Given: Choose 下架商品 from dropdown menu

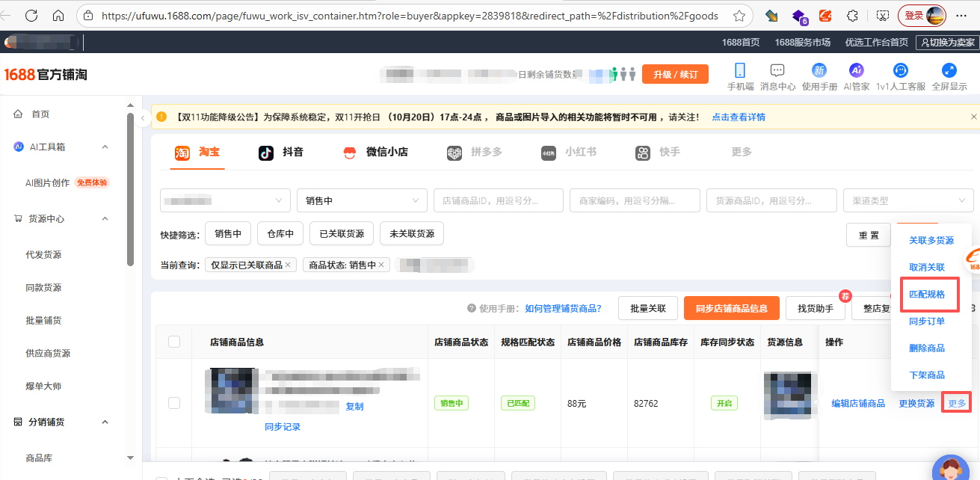Looking at the screenshot, I should coord(926,375).
